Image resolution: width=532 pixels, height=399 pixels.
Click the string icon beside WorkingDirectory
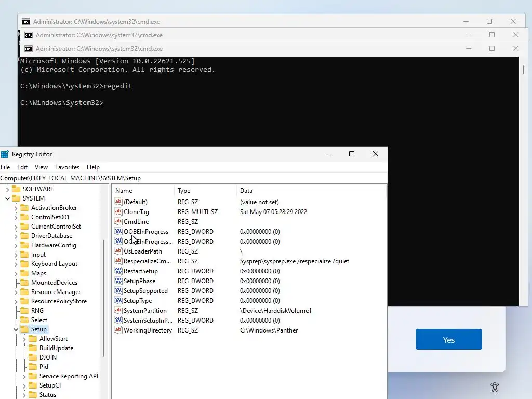pyautogui.click(x=118, y=330)
